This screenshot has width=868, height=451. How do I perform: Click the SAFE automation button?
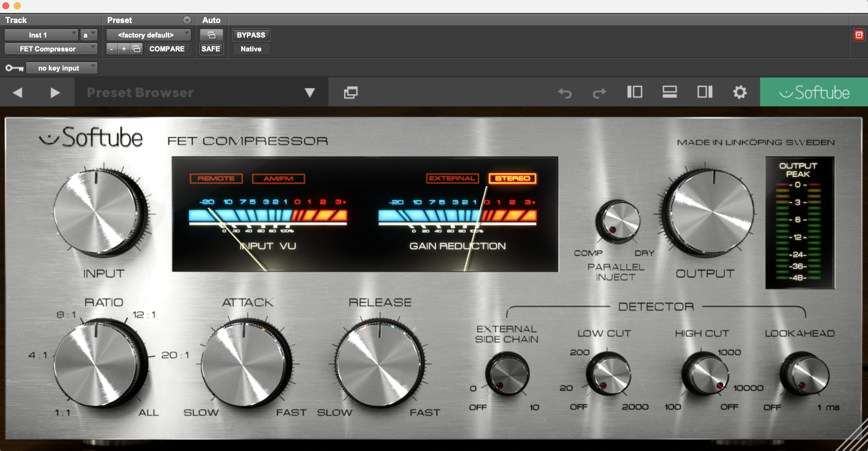(x=210, y=49)
